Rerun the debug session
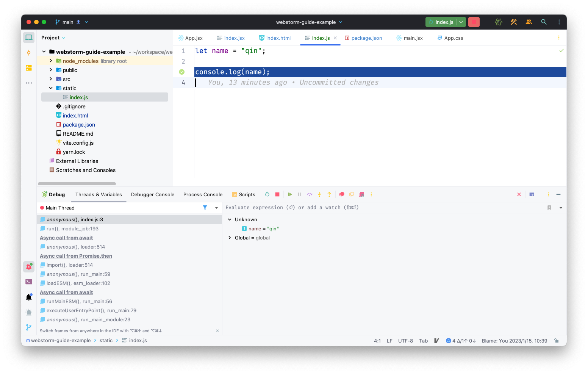Screen dimensions: 588x374 (267, 194)
